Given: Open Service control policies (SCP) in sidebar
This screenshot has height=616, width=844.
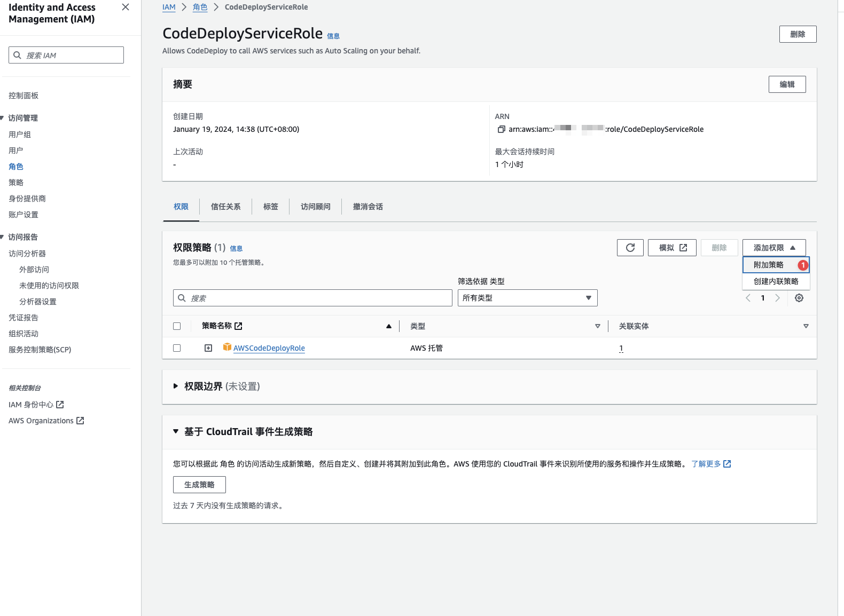Looking at the screenshot, I should pyautogui.click(x=40, y=350).
